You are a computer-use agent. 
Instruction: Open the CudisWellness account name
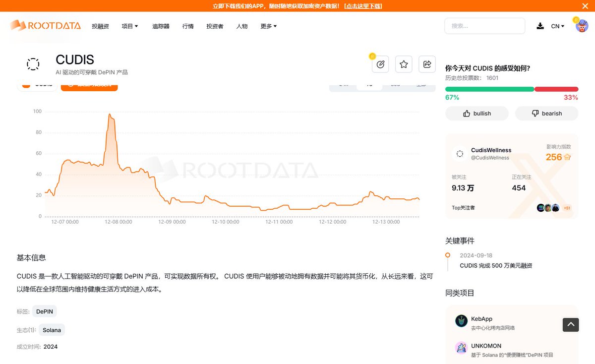[x=491, y=150]
